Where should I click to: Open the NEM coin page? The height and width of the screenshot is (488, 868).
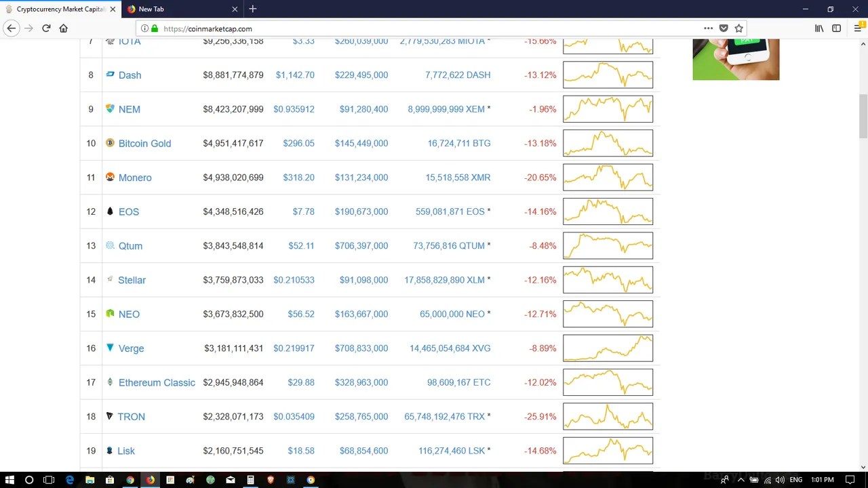pyautogui.click(x=129, y=109)
